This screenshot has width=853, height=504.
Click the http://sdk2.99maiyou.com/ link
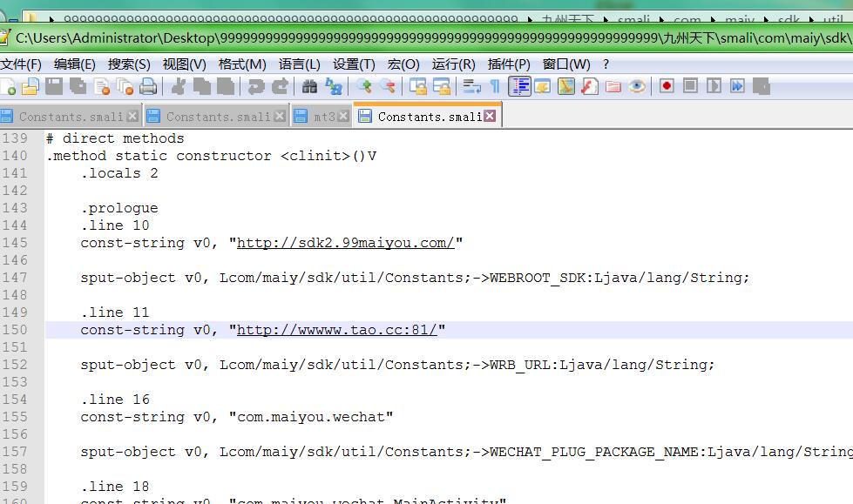345,243
